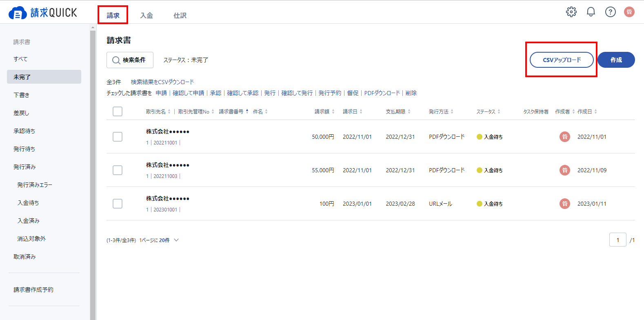Toggle the select-all checkbox in table header
The width and height of the screenshot is (644, 320).
[118, 111]
